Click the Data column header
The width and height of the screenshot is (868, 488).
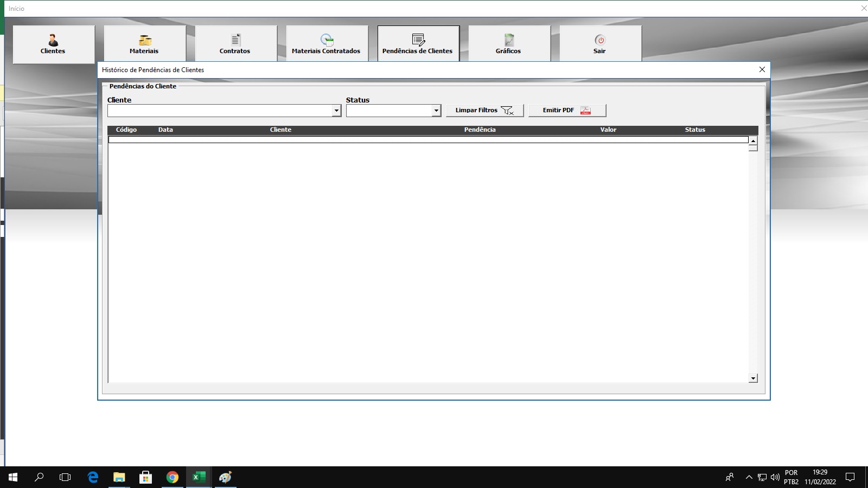(165, 130)
